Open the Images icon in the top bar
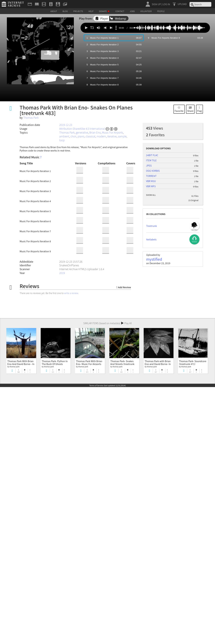Image resolution: width=215 pixels, height=644 pixels. [65, 4]
